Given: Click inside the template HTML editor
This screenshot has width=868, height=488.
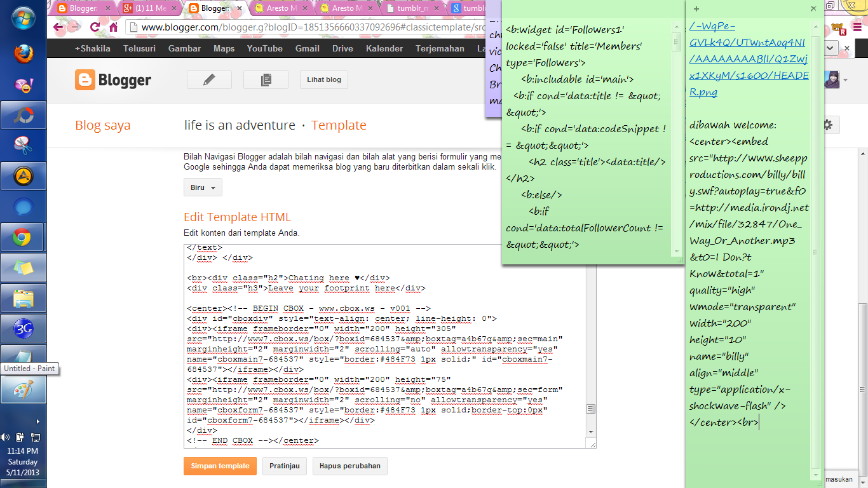Looking at the screenshot, I should click(384, 346).
